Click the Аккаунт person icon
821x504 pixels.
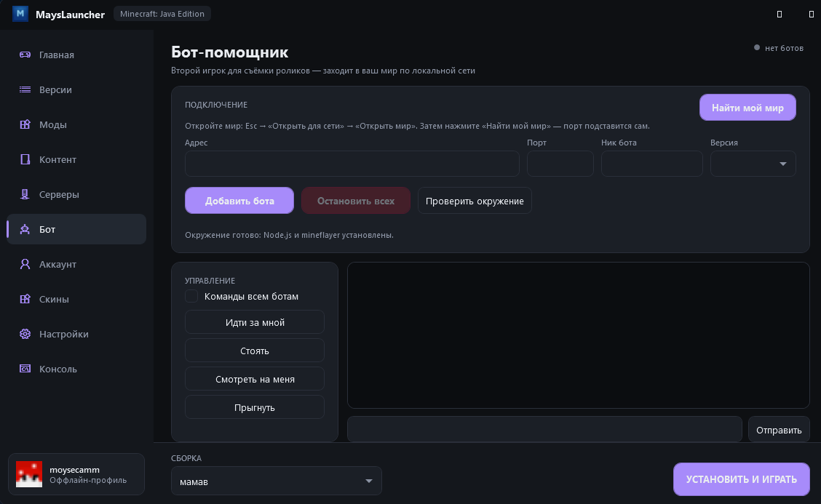pyautogui.click(x=25, y=264)
